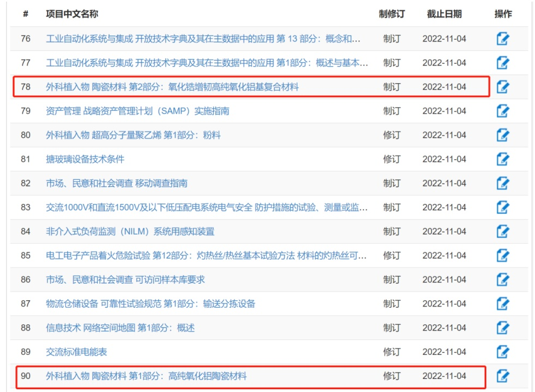Open edit action for row 84
Screen dimensions: 535x392
point(502,231)
